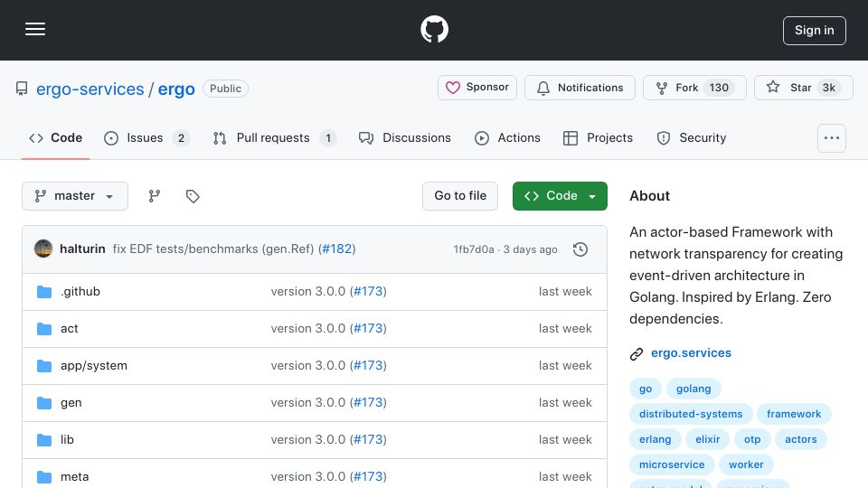Click the Sign in button
Screen dimensions: 868x488
814,31
